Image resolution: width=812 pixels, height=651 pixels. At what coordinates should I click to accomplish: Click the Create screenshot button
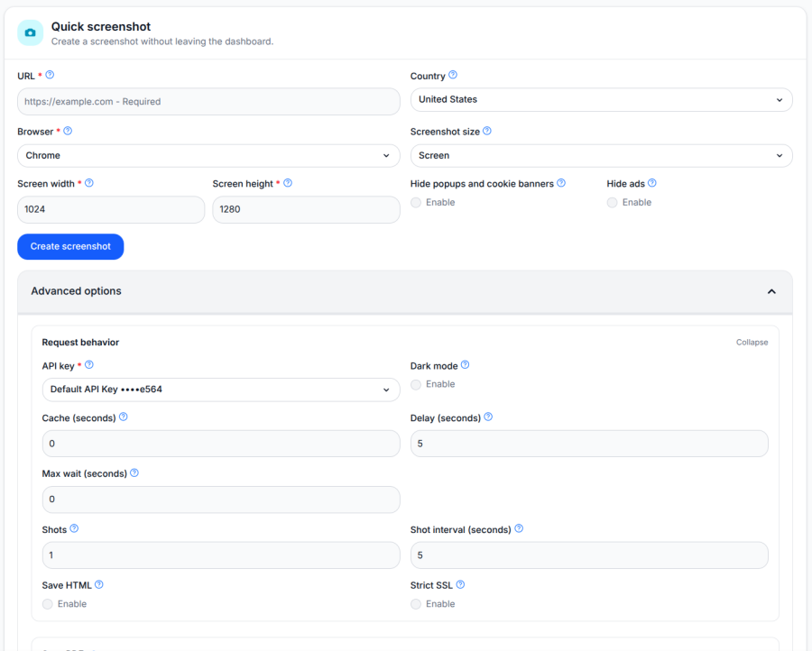tap(70, 246)
